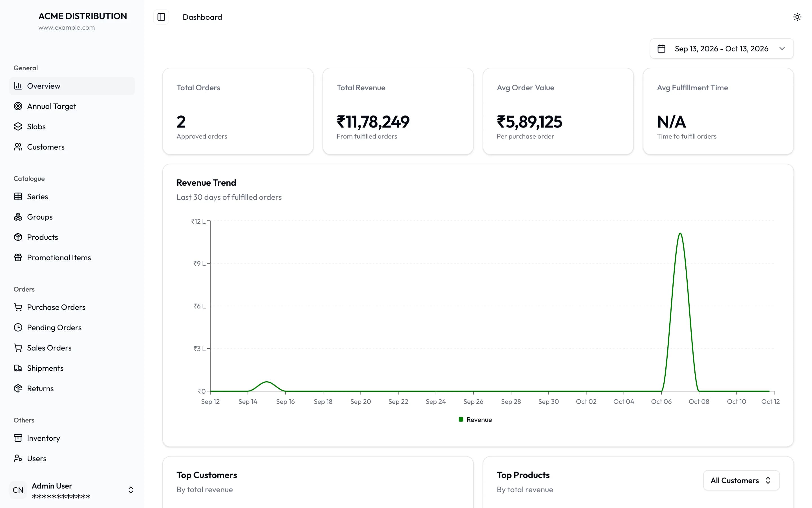This screenshot has height=508, width=812.
Task: Go to Purchase Orders
Action: pyautogui.click(x=72, y=307)
